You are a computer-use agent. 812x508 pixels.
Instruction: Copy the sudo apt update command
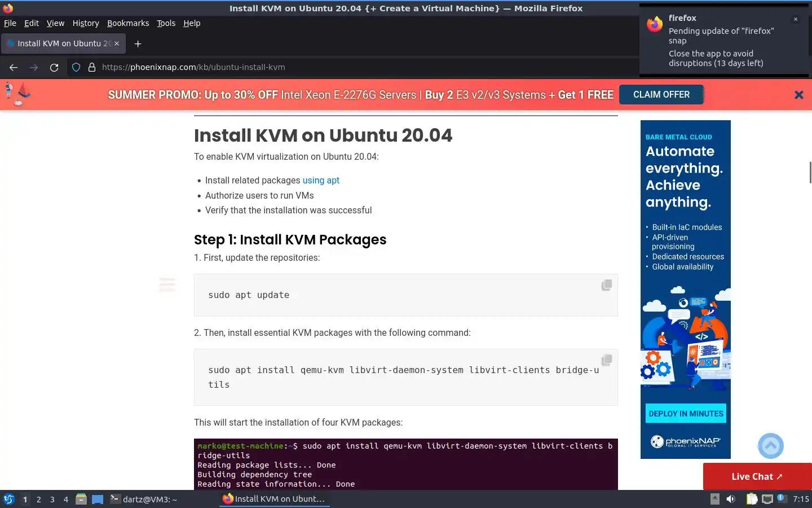tap(606, 285)
